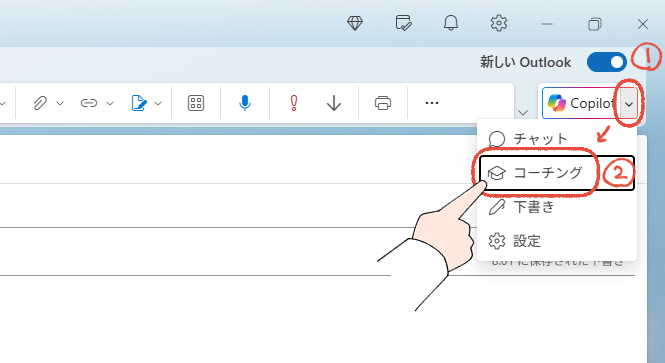The image size is (665, 363).
Task: Minimize the Outlook window
Action: [547, 24]
